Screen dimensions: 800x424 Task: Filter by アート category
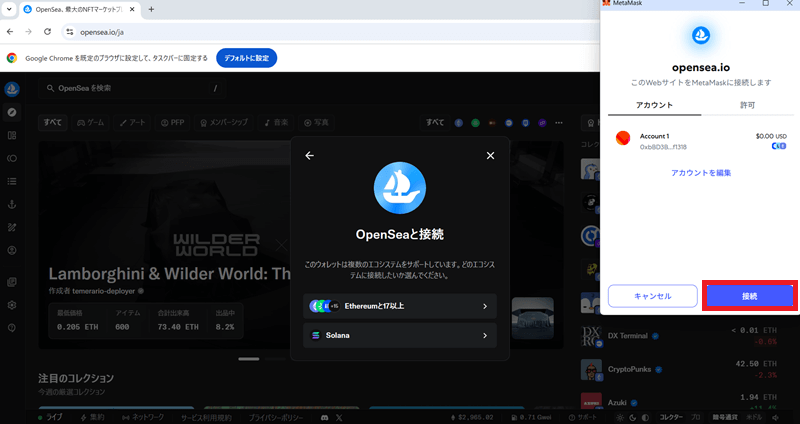tap(132, 122)
